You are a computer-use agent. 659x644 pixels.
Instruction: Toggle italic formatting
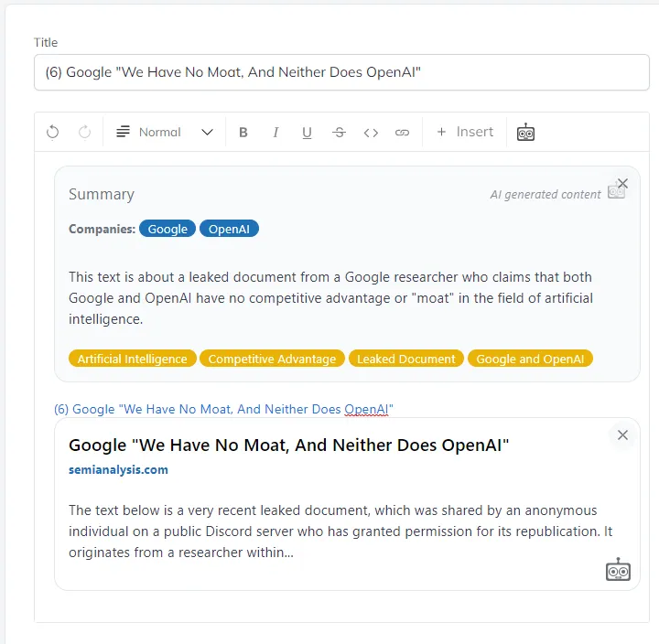(275, 133)
